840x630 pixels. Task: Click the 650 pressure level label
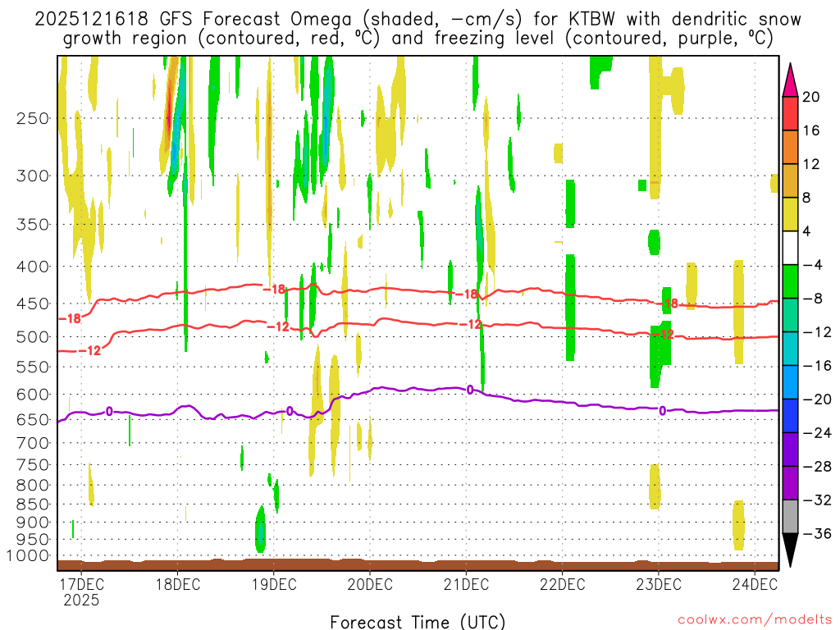(33, 419)
